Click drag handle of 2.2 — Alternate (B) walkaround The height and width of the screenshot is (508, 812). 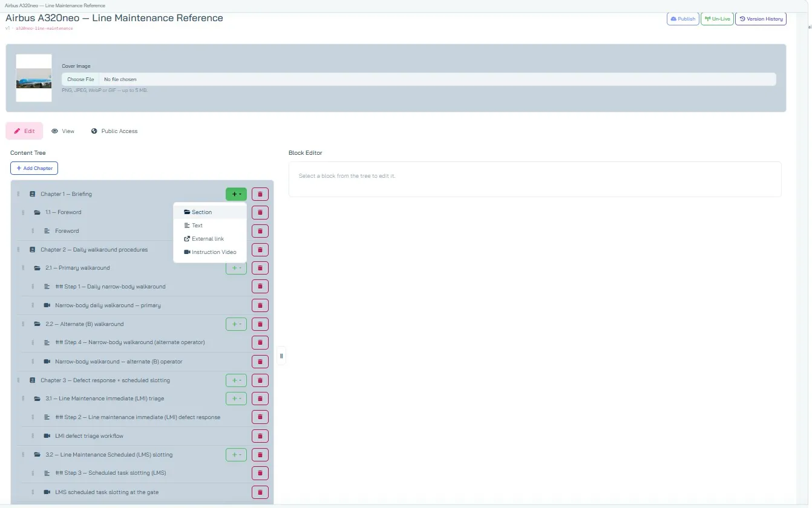[23, 324]
